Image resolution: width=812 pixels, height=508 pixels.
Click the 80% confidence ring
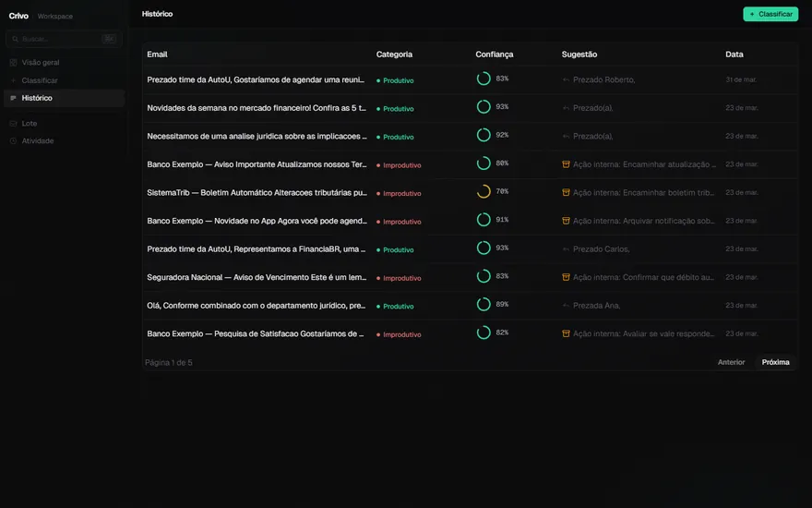pyautogui.click(x=484, y=163)
